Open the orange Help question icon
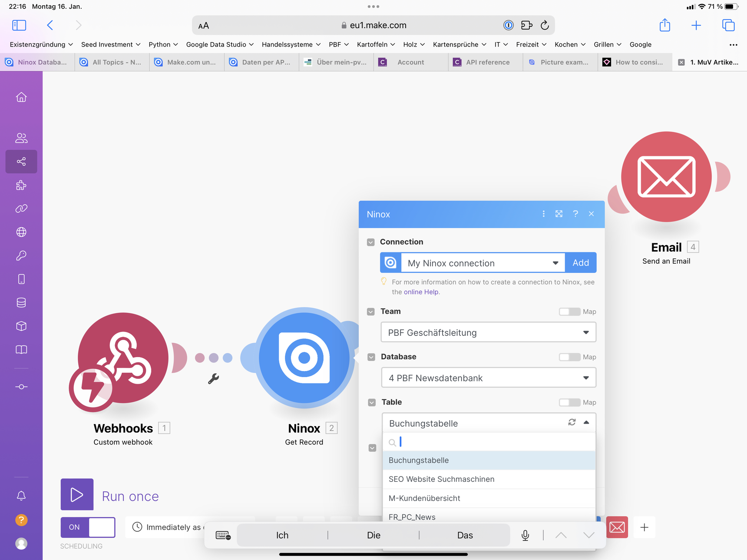The image size is (747, 560). click(21, 520)
